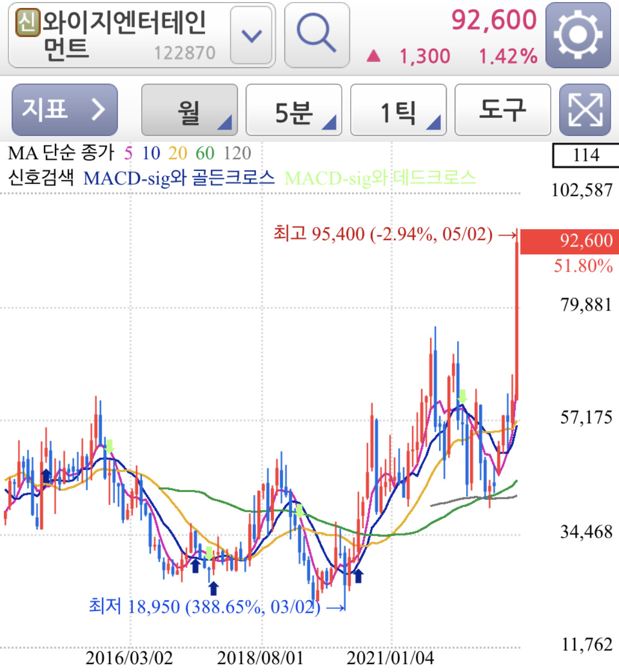Image resolution: width=619 pixels, height=672 pixels.
Task: Open the 도구 tools button
Action: coord(503,110)
